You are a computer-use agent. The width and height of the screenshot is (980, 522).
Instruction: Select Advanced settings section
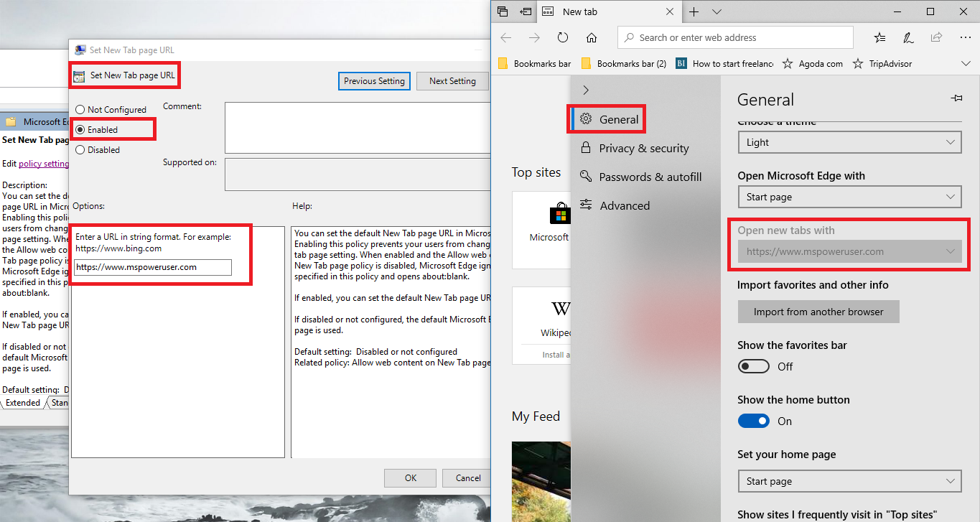coord(614,205)
